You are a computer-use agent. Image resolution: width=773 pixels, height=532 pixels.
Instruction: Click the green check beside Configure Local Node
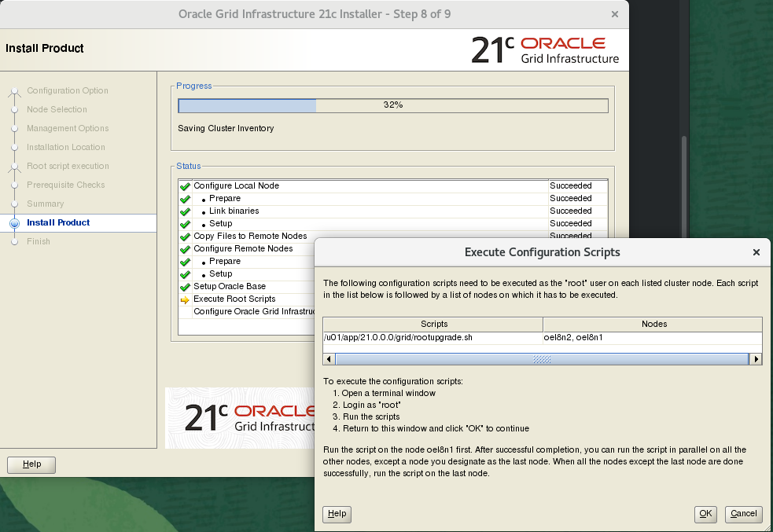click(x=185, y=186)
